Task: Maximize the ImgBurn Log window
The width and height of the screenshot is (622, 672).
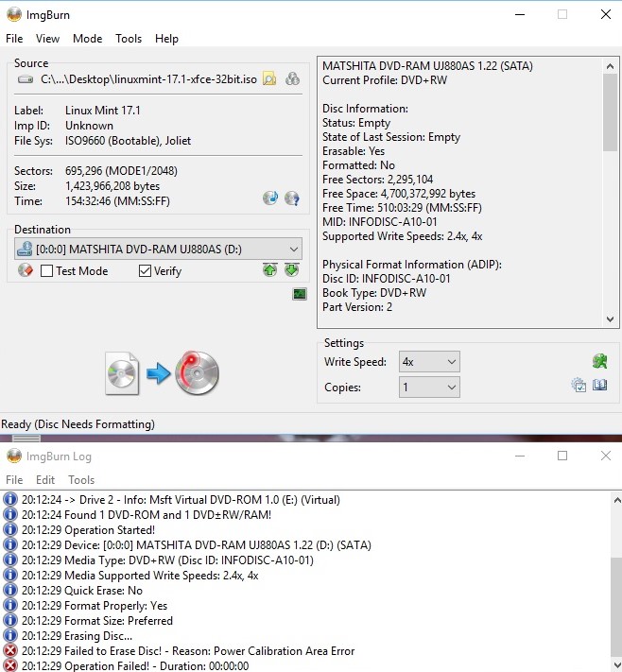Action: point(562,456)
